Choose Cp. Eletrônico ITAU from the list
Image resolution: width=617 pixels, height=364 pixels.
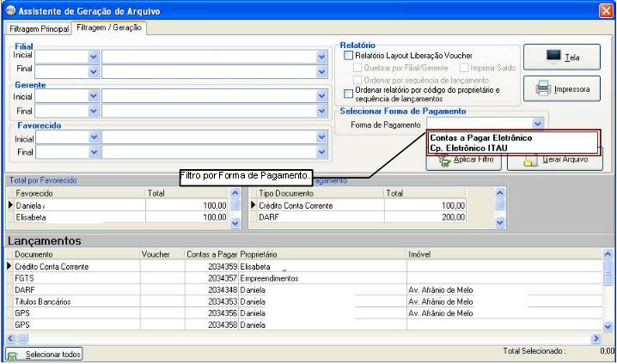coord(469,148)
